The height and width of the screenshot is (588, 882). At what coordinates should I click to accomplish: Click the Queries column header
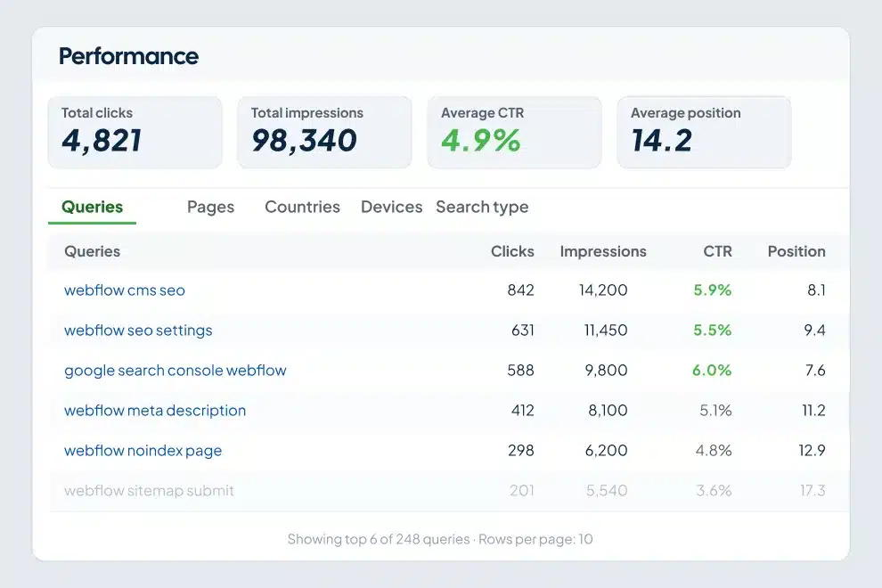click(93, 251)
